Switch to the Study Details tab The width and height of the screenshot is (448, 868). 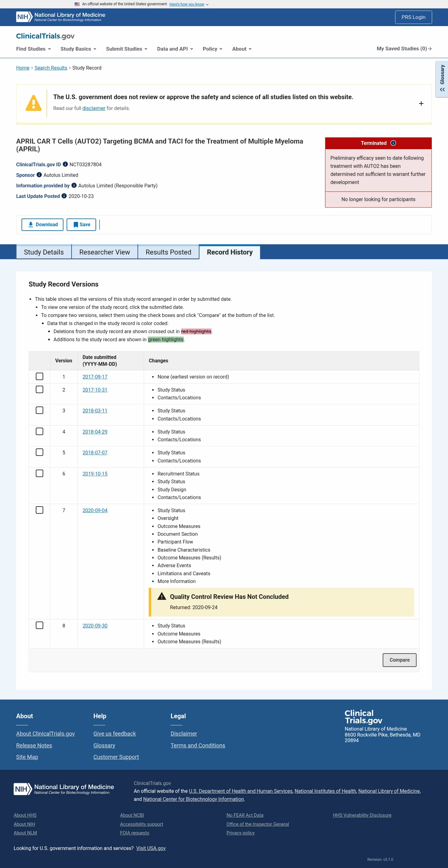point(44,252)
